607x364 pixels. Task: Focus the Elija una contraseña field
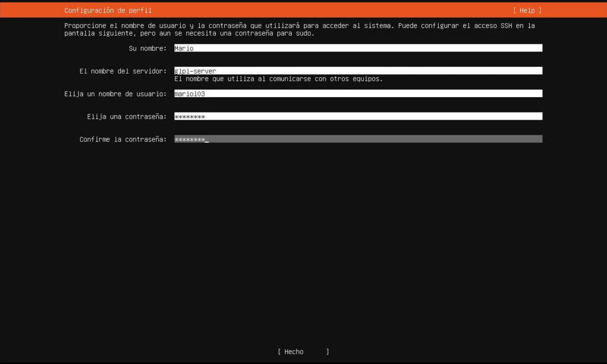[x=358, y=116]
